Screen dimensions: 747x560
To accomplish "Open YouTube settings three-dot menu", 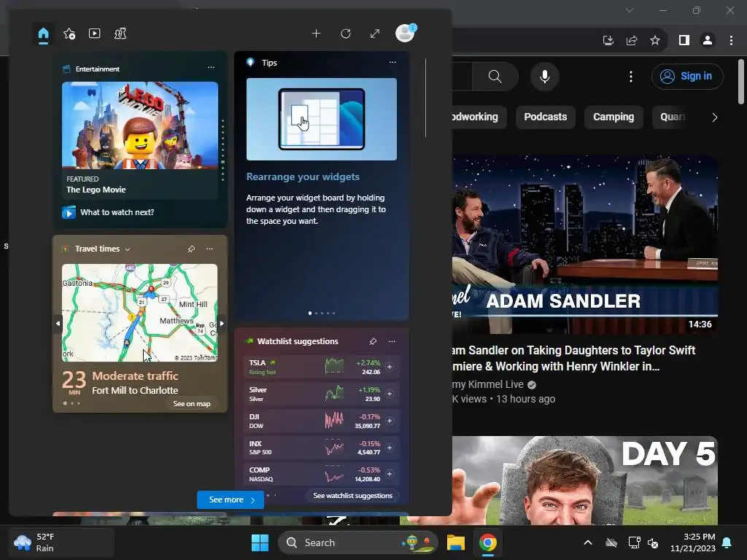I will pos(631,76).
